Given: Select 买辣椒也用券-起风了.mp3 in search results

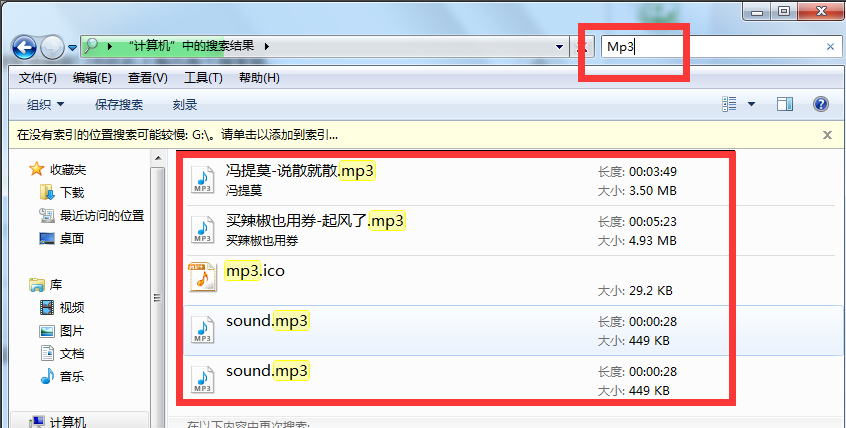Looking at the screenshot, I should pos(314,221).
